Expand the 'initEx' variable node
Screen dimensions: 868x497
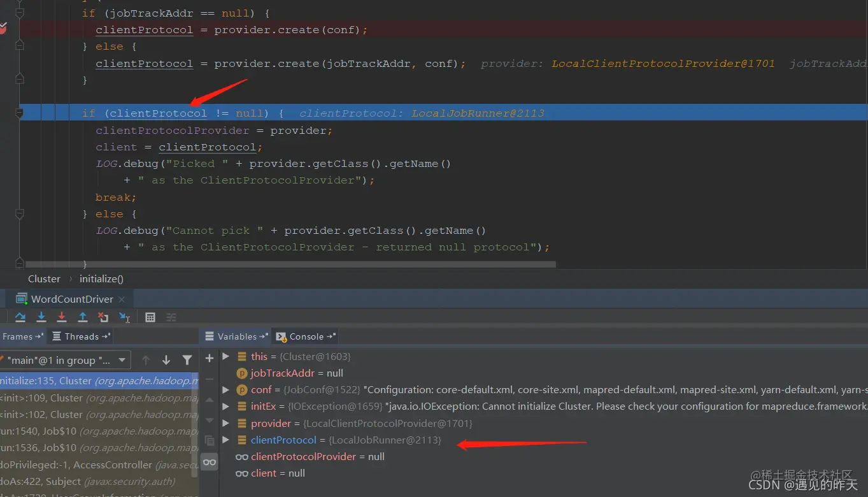225,406
